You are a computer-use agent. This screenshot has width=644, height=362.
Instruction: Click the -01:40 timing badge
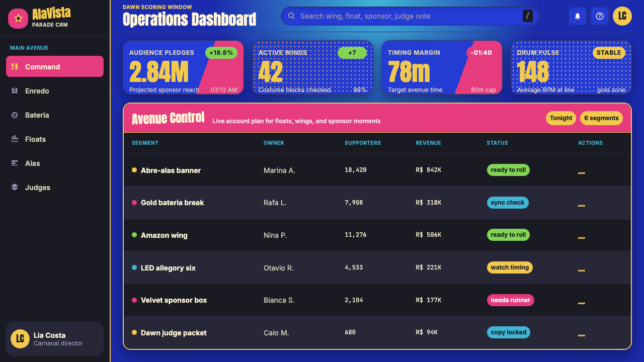(x=481, y=53)
